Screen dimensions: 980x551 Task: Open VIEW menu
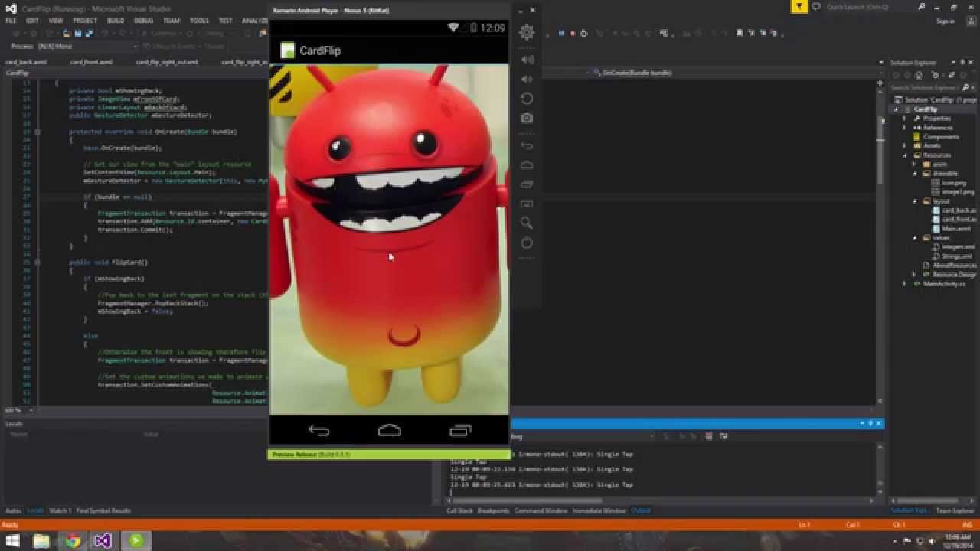point(56,21)
